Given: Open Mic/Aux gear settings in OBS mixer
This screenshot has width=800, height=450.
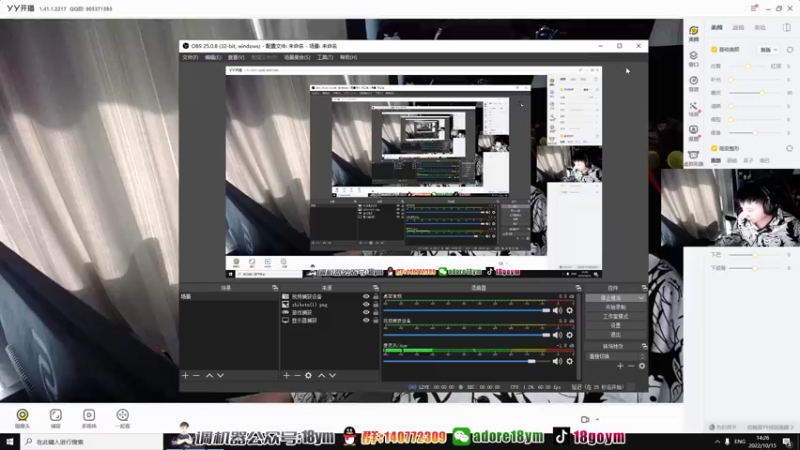Looking at the screenshot, I should pyautogui.click(x=569, y=361).
